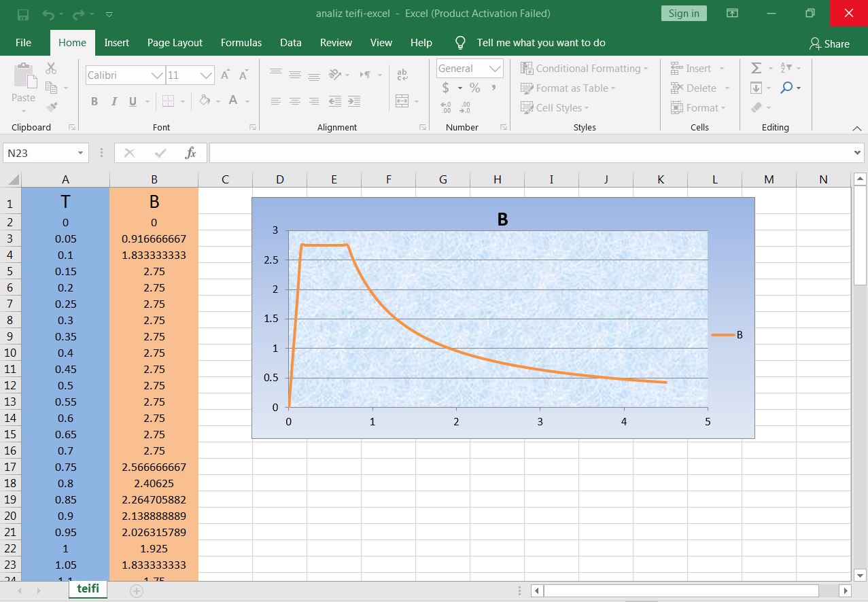Click the Insert Function fx icon

(191, 153)
